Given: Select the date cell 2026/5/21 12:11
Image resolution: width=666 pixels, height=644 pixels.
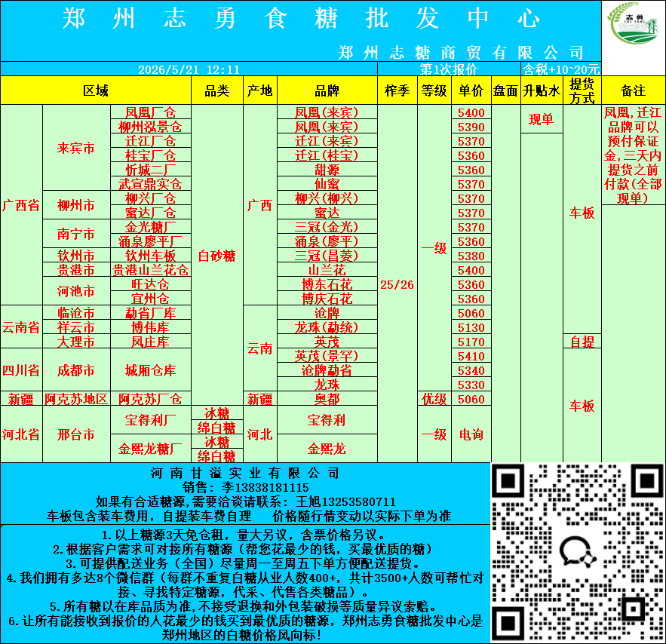Looking at the screenshot, I should click(189, 69).
